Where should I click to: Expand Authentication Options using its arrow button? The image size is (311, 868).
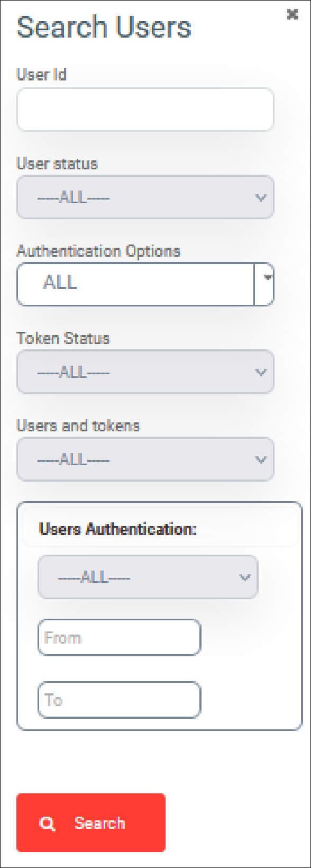(x=264, y=284)
